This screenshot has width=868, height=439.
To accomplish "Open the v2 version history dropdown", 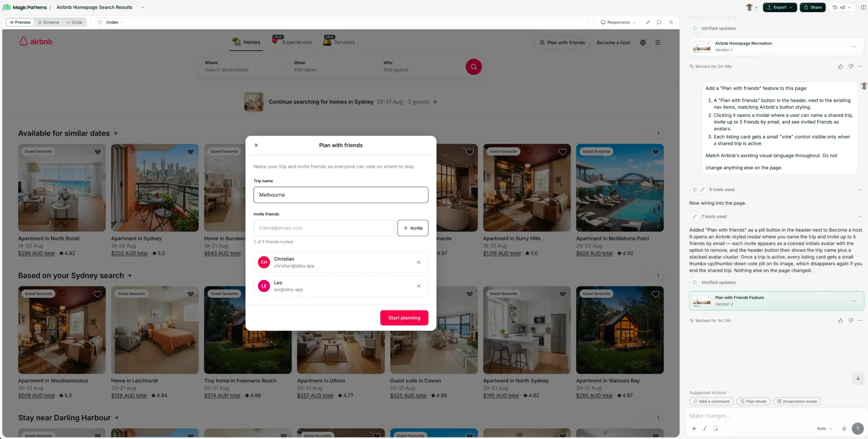I will (x=842, y=7).
